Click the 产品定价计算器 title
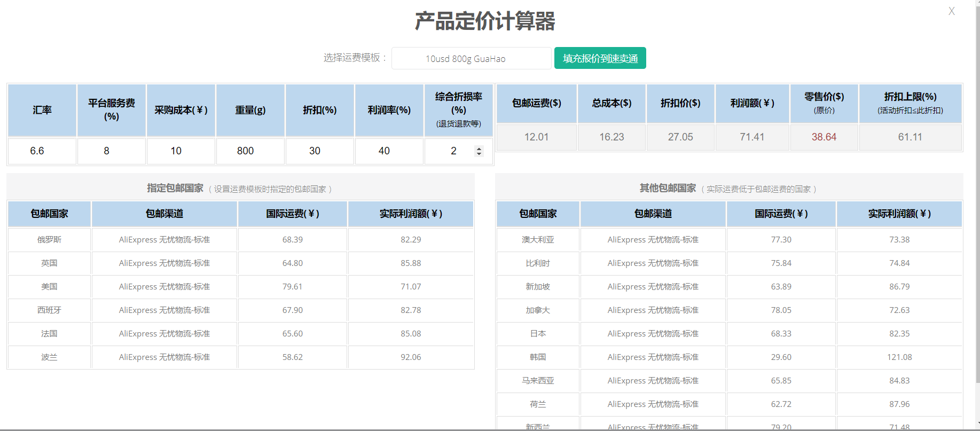Viewport: 980px width, 431px height. pyautogui.click(x=485, y=21)
